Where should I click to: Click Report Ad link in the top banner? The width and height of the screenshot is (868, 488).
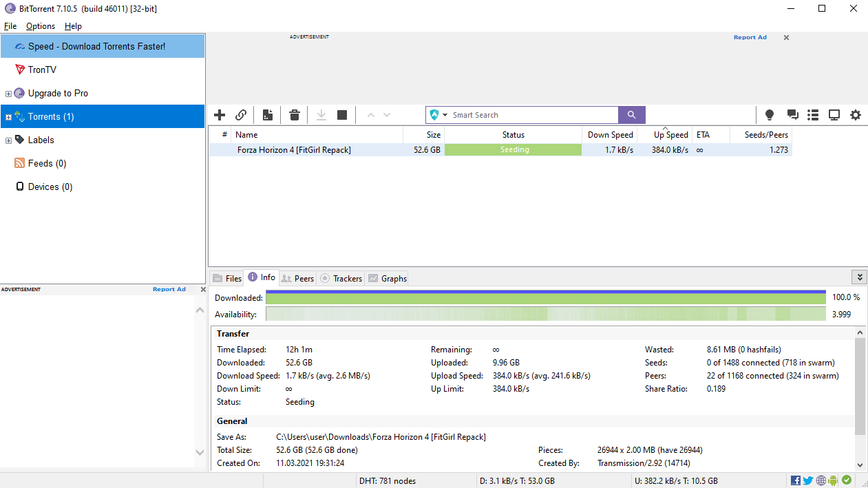(x=750, y=37)
